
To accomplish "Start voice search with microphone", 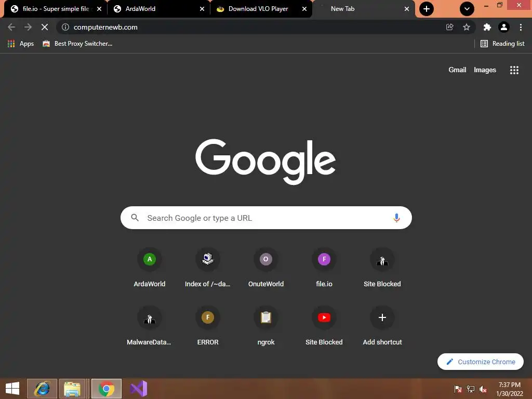I will coord(396,218).
